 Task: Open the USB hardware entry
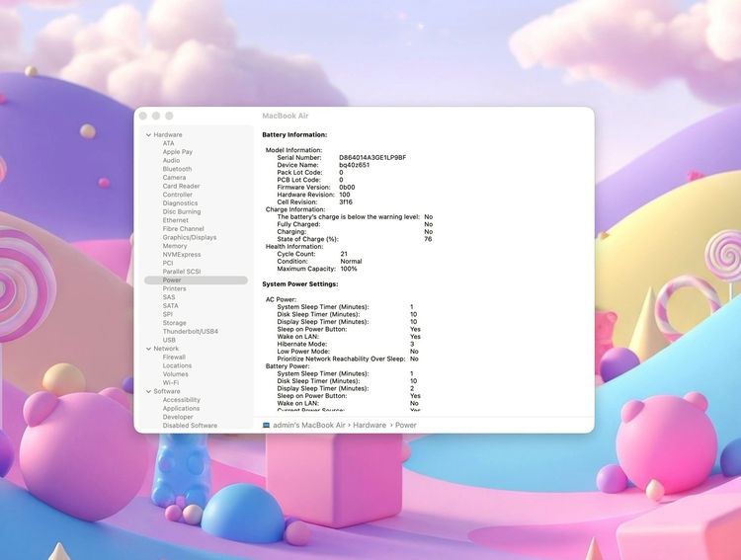pos(169,340)
